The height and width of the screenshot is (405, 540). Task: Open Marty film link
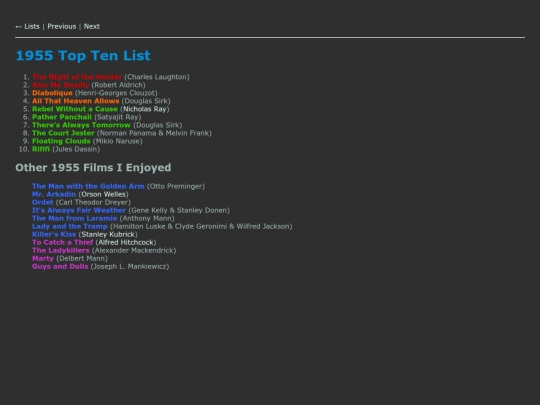(x=43, y=258)
